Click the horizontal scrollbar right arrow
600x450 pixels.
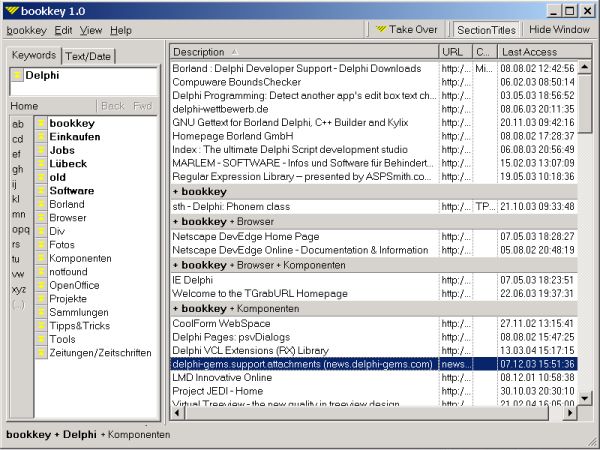click(x=570, y=413)
